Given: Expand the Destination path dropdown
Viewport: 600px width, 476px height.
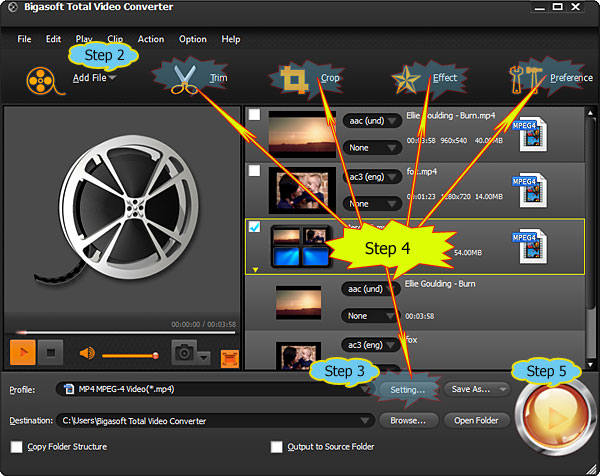Looking at the screenshot, I should 365,421.
